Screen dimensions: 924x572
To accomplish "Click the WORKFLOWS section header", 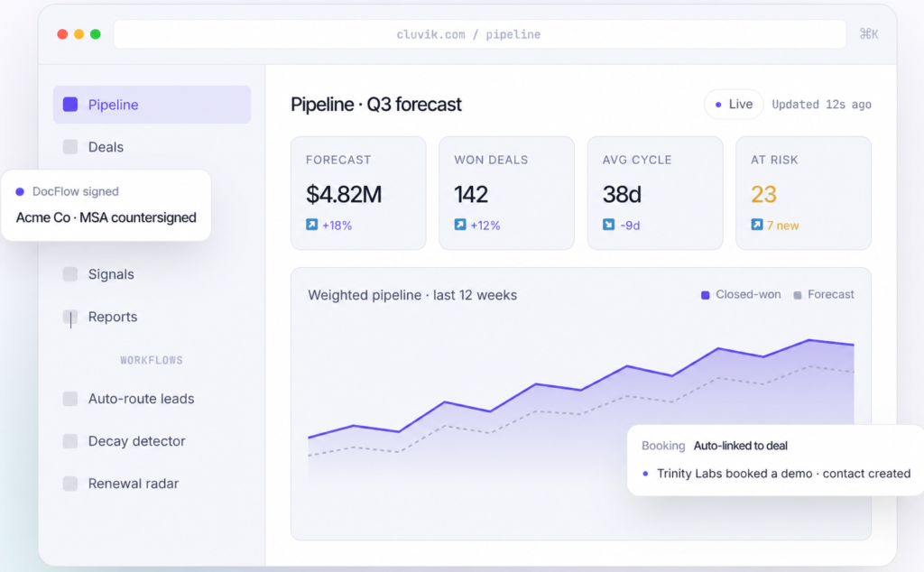I will 152,360.
